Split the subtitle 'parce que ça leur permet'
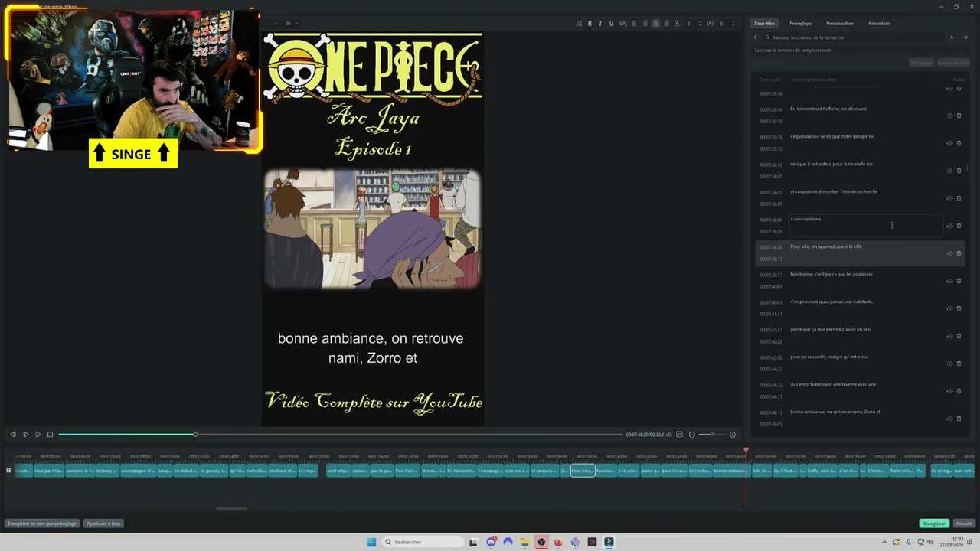 click(949, 336)
